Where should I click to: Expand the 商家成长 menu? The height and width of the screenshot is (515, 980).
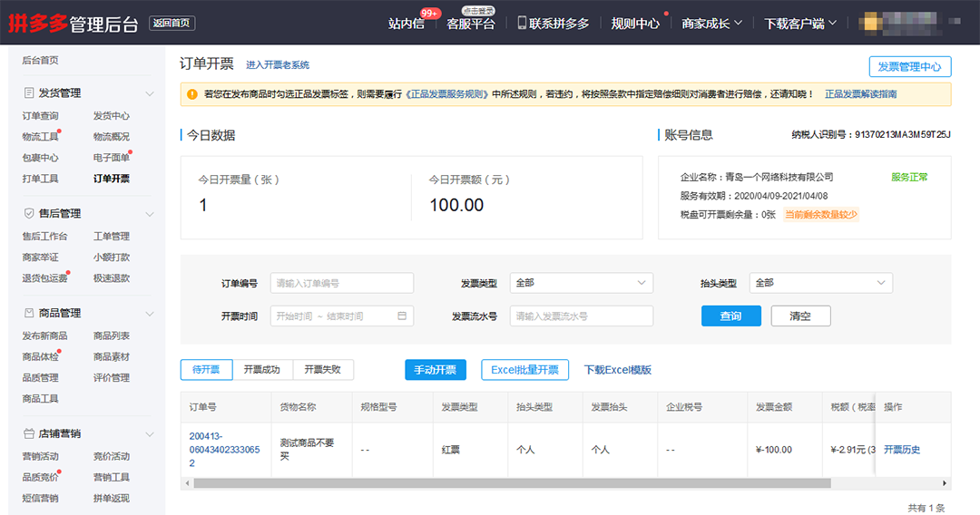point(711,24)
